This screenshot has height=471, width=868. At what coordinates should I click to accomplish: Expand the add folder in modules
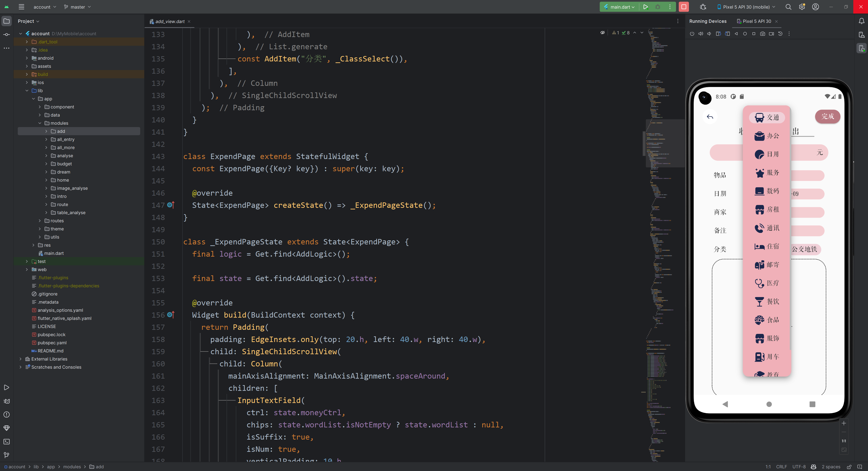pos(46,131)
